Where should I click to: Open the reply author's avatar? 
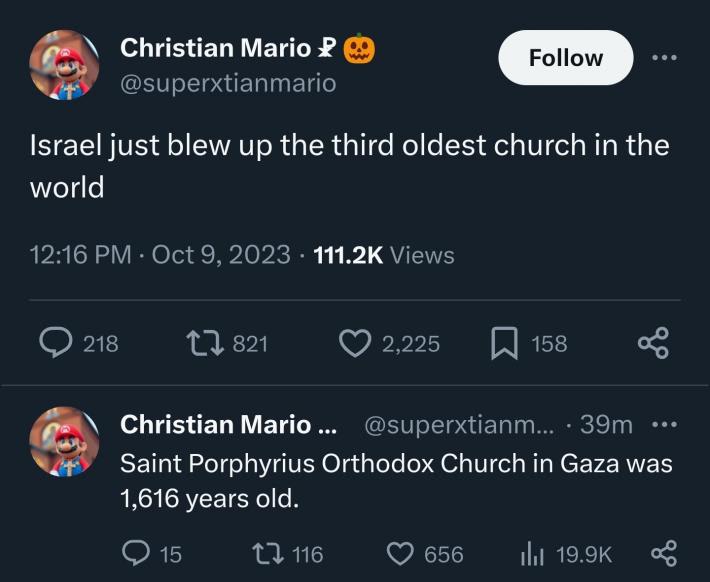65,440
